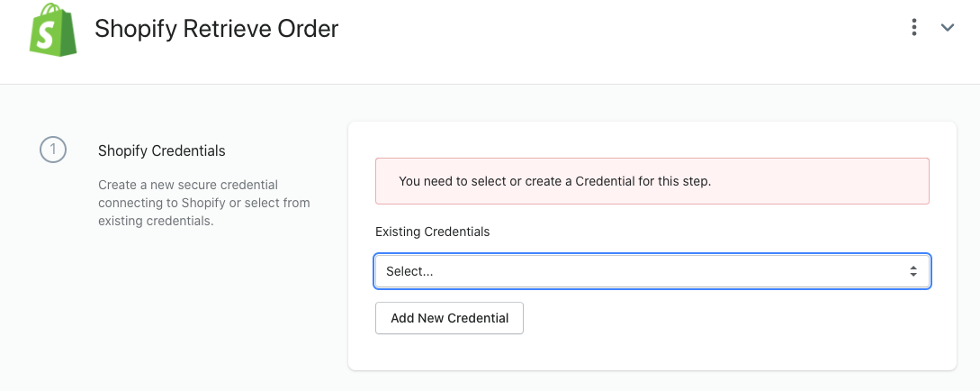Click the up-down arrows on the Select field
The width and height of the screenshot is (980, 391).
pyautogui.click(x=913, y=271)
